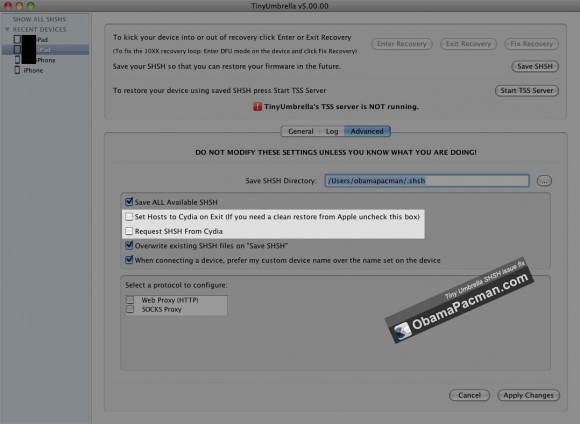Screen dimensions: 580x424
Task: Click the 'TinyUmbrella's TSS server is NOT running' text
Action: click(x=341, y=107)
